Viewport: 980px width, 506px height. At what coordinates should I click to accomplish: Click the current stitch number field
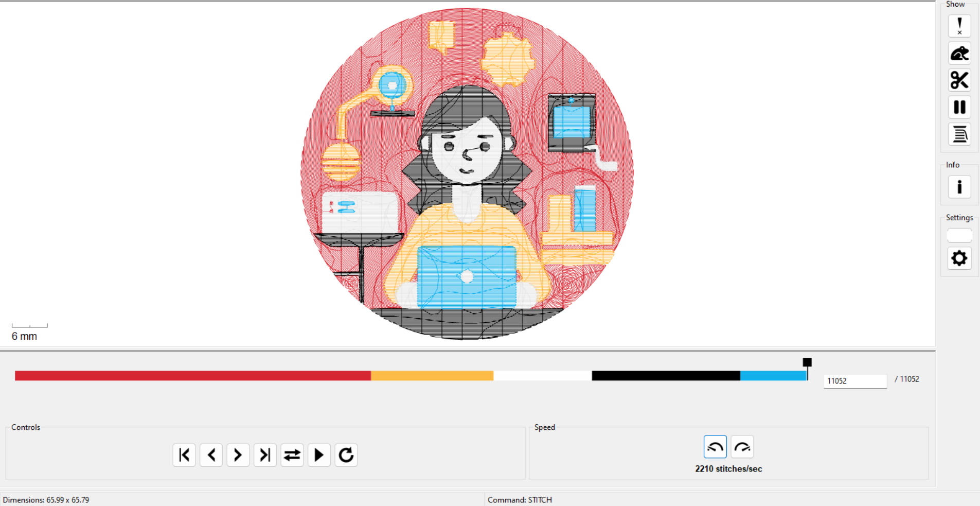point(855,381)
